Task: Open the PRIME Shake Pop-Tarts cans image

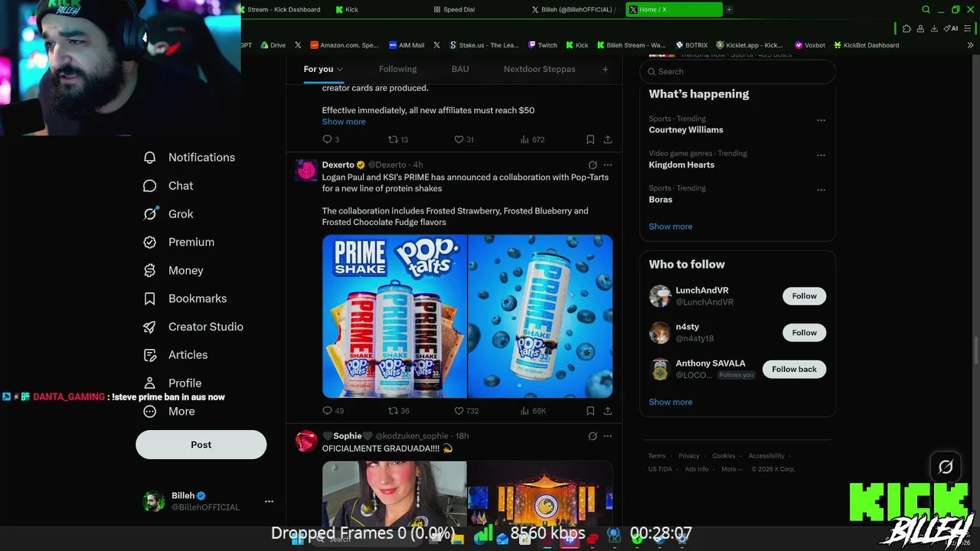Action: click(394, 316)
